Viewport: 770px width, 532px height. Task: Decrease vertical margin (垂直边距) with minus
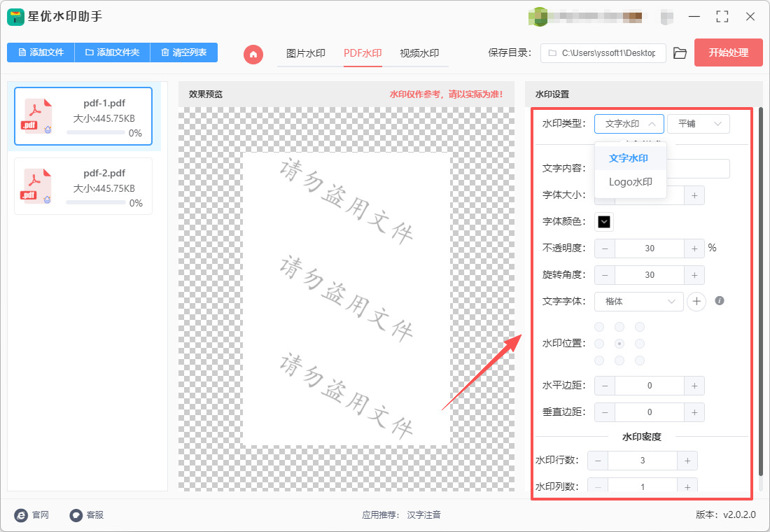(x=605, y=412)
